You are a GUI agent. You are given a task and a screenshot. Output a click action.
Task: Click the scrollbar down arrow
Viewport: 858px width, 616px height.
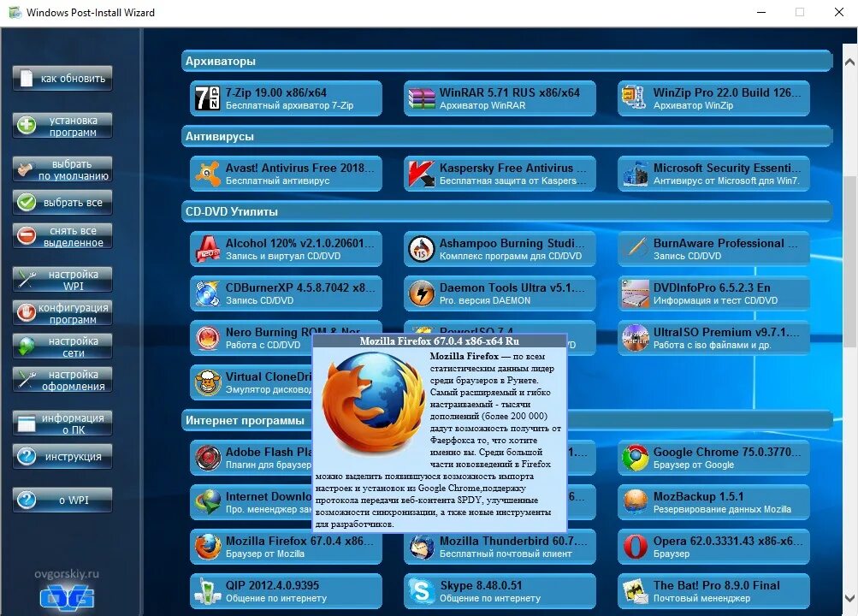click(849, 598)
